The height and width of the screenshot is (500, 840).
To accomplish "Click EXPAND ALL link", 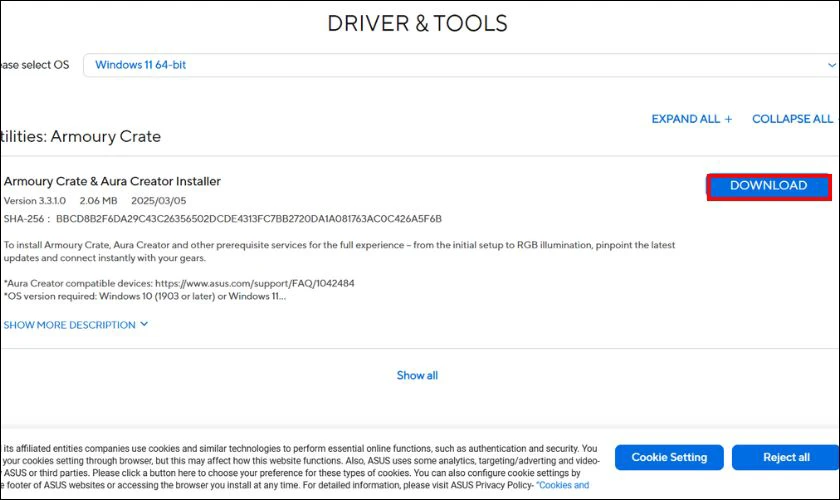I will click(692, 119).
